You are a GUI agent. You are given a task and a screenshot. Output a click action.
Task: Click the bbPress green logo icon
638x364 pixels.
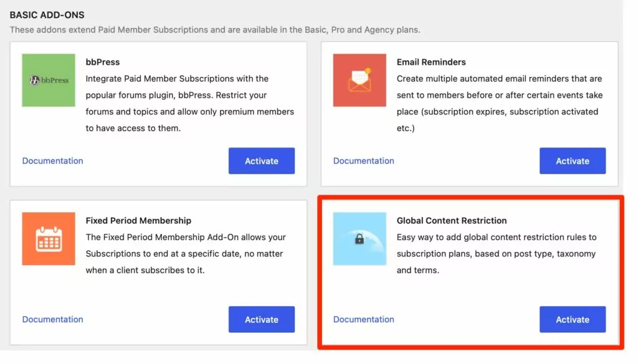49,80
